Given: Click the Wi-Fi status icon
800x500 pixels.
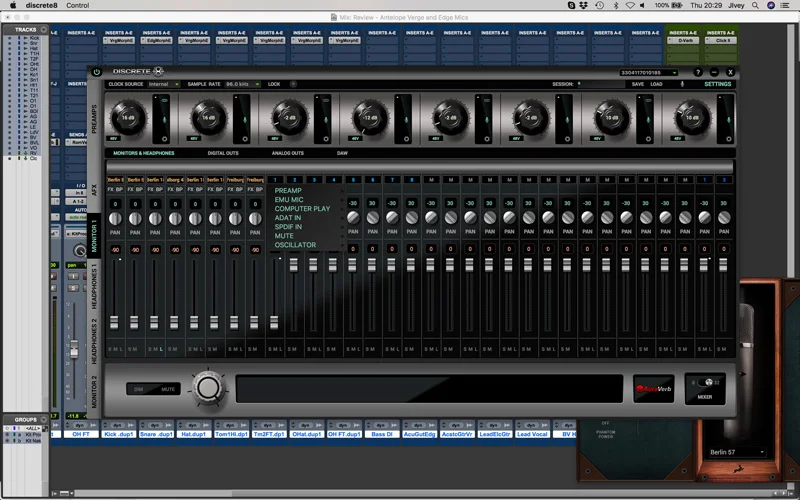Looking at the screenshot, I should pos(630,5).
